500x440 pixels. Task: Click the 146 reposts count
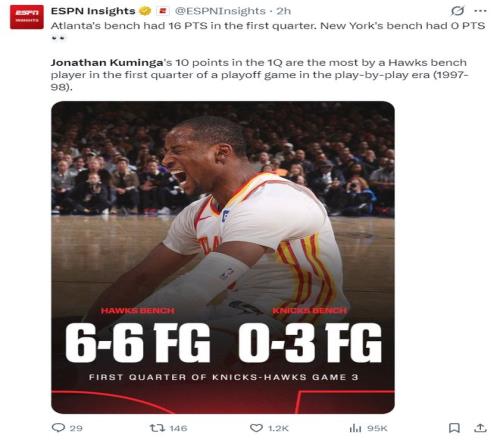point(178,428)
